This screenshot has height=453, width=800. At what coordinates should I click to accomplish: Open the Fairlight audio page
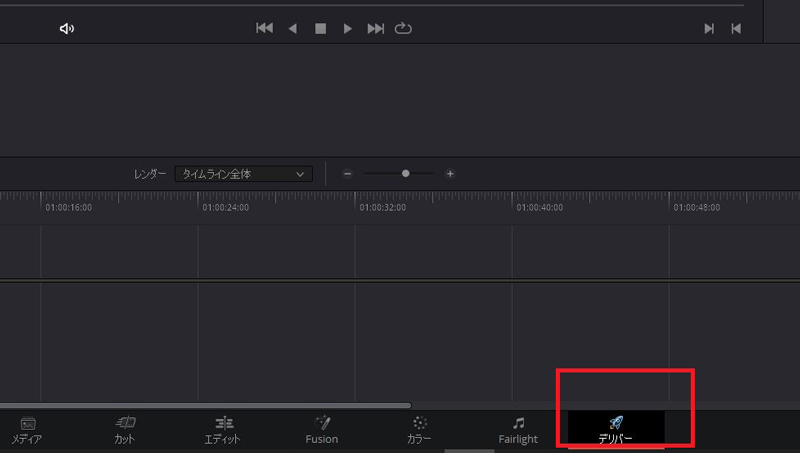518,430
